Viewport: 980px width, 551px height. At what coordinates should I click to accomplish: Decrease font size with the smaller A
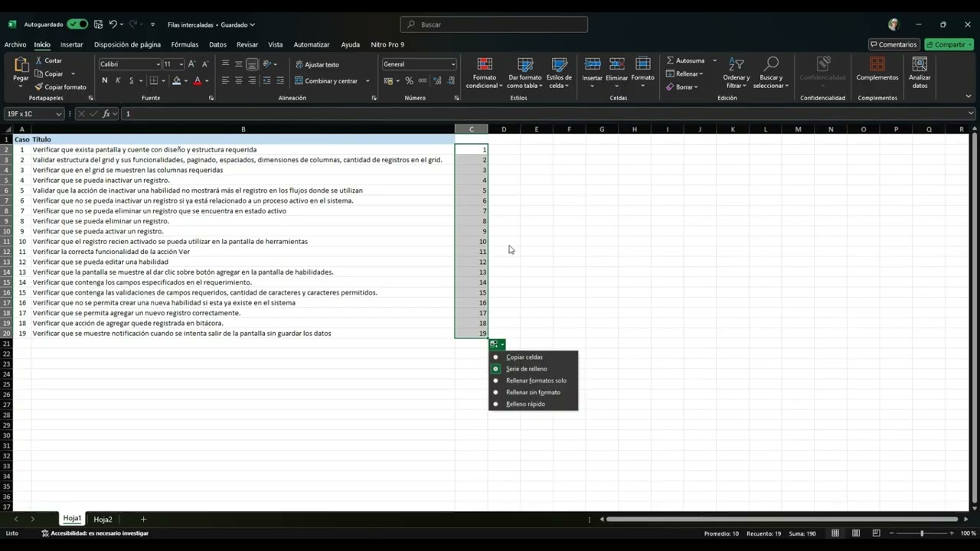click(204, 64)
